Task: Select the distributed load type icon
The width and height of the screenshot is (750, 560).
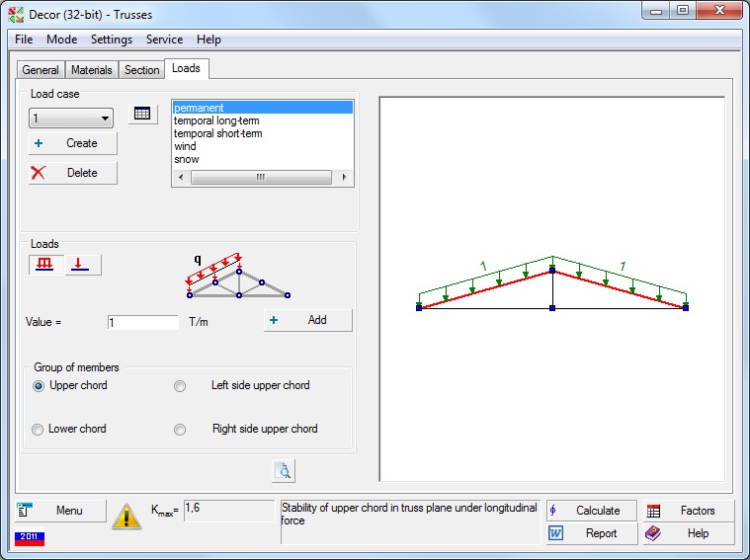Action: click(44, 265)
